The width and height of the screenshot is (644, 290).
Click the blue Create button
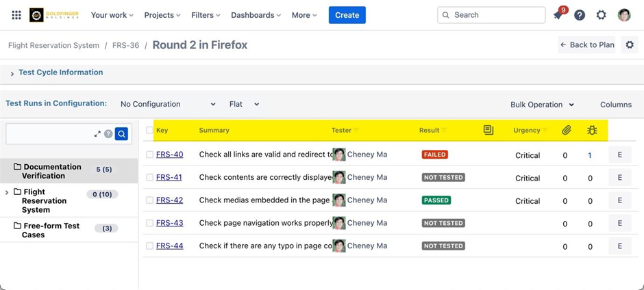point(347,15)
